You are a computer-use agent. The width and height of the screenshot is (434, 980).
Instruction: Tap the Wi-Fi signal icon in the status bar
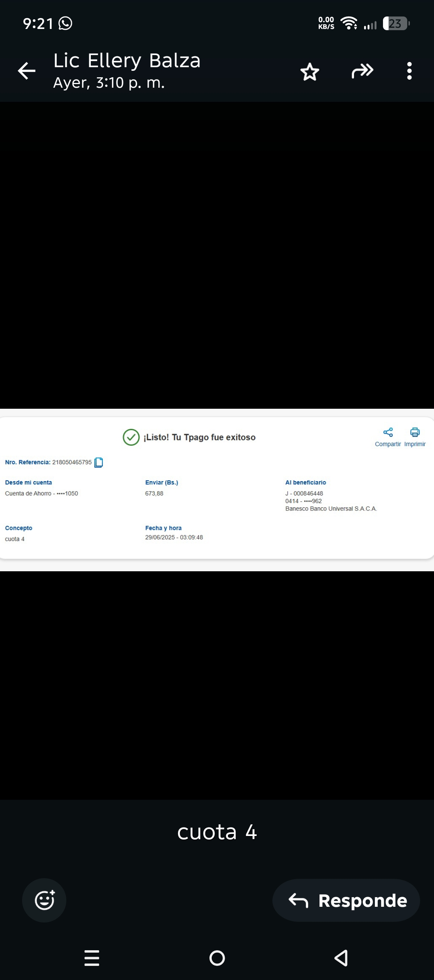[x=349, y=23]
